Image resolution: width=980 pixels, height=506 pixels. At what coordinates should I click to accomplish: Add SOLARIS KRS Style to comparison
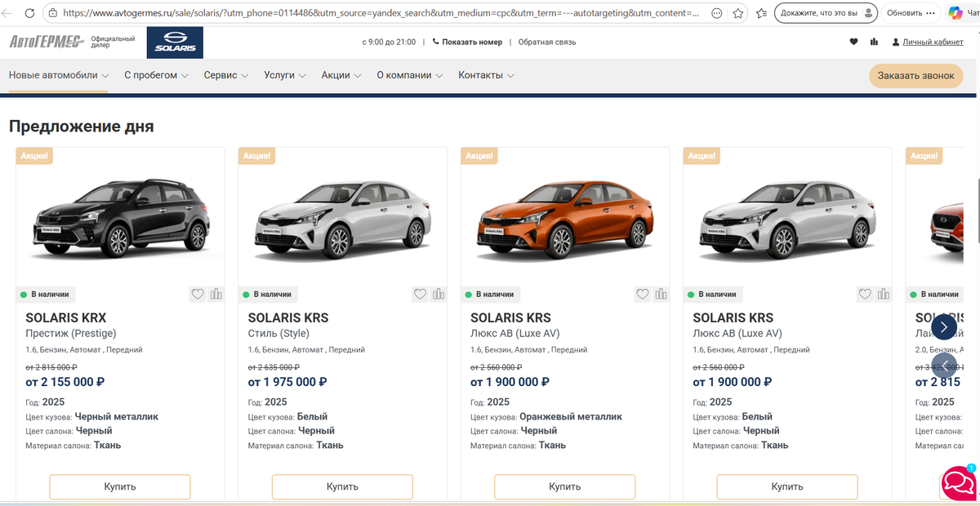click(439, 295)
